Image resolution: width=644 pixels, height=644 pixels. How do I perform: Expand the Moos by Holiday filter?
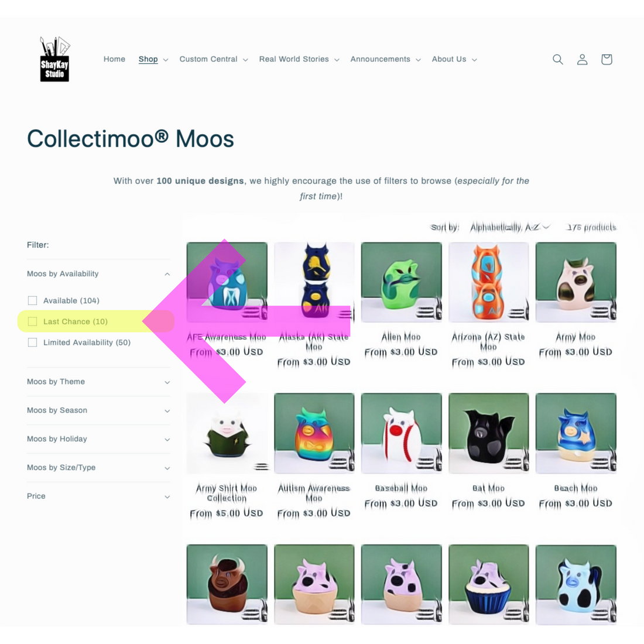click(98, 439)
